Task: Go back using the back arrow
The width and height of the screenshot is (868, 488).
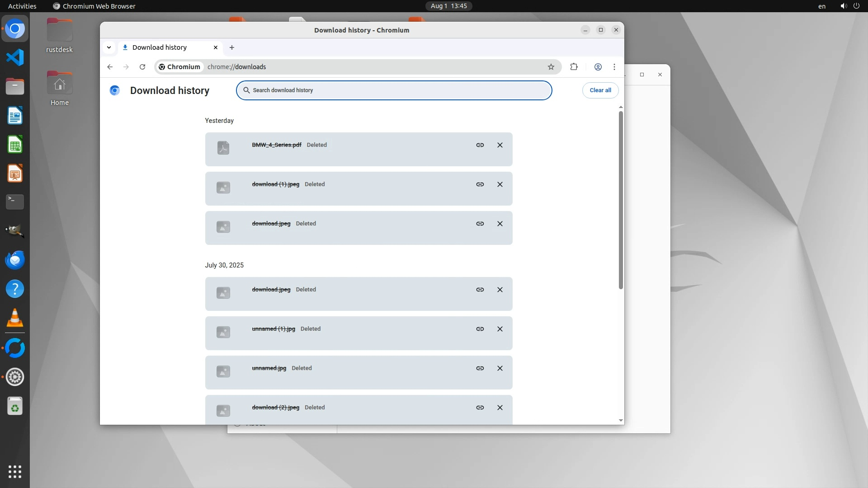Action: [110, 67]
